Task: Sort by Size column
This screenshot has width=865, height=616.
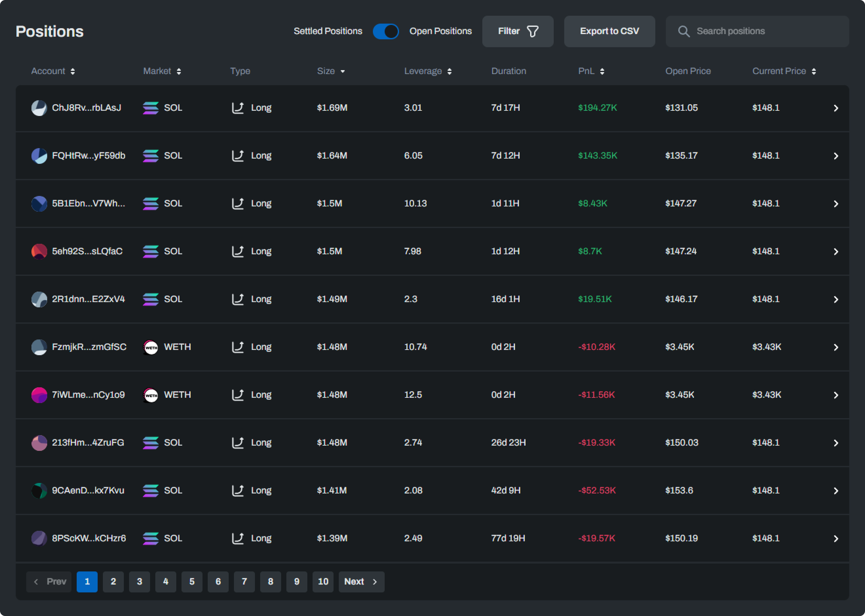Action: point(331,71)
